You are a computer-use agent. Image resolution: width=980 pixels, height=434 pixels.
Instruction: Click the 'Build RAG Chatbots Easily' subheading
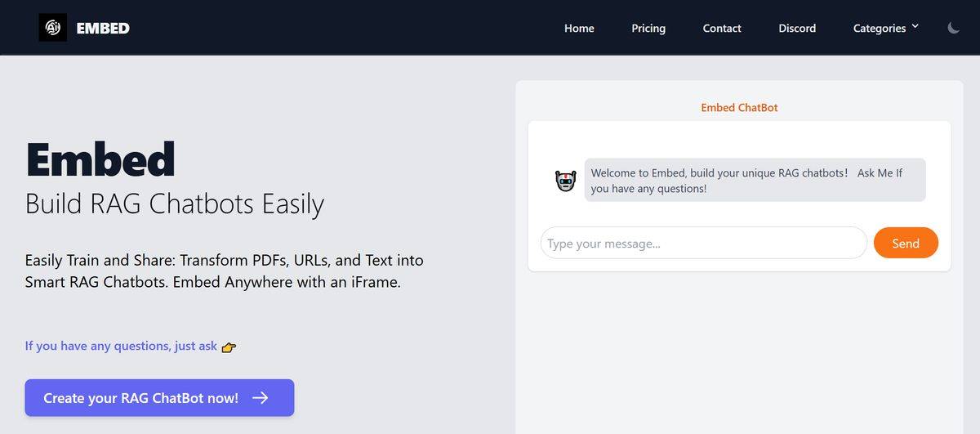tap(175, 204)
